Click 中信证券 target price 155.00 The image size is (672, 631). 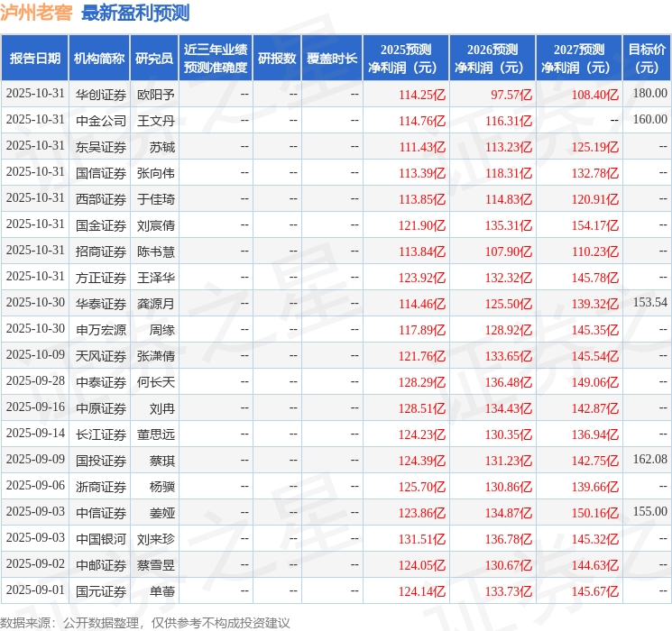click(x=650, y=511)
